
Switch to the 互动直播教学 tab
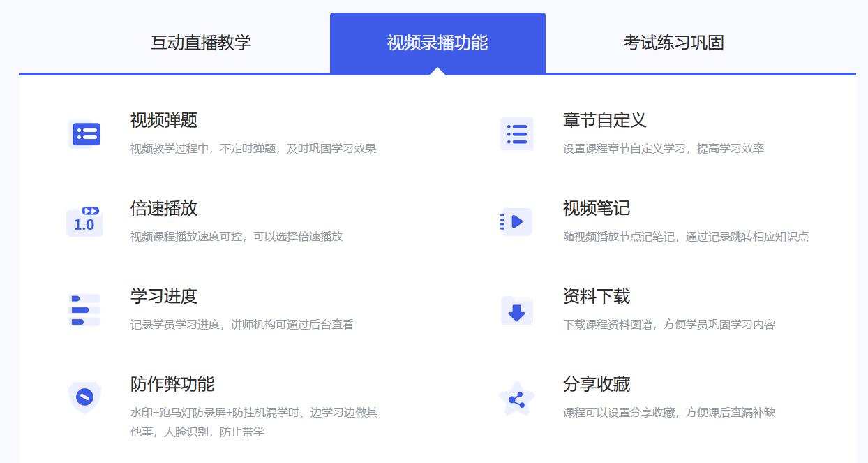201,43
